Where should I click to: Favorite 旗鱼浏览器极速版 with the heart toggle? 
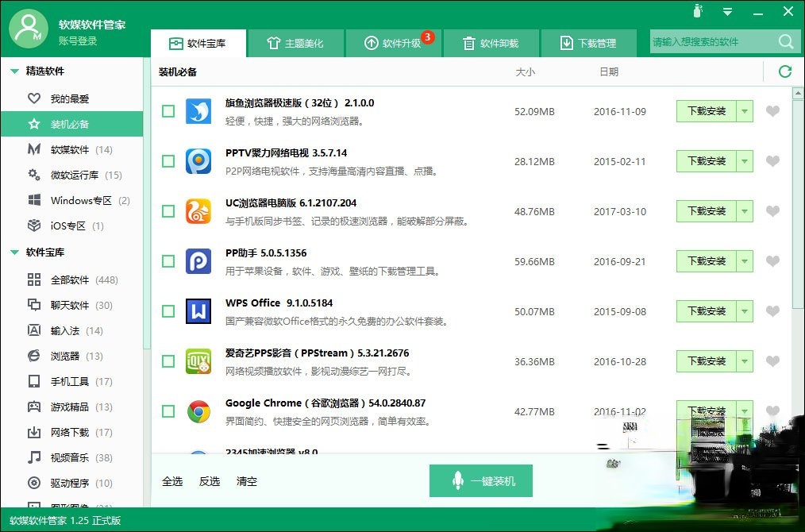(x=773, y=111)
